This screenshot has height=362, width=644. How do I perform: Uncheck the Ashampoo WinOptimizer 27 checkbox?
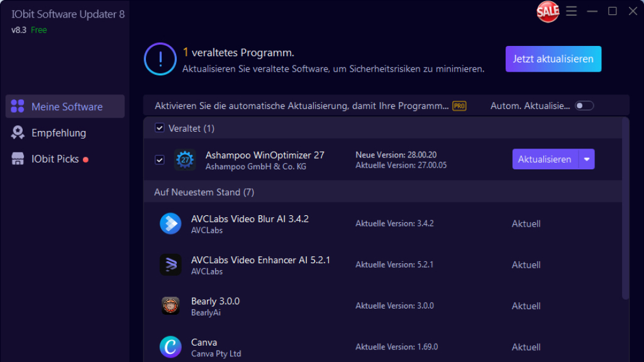pyautogui.click(x=159, y=160)
